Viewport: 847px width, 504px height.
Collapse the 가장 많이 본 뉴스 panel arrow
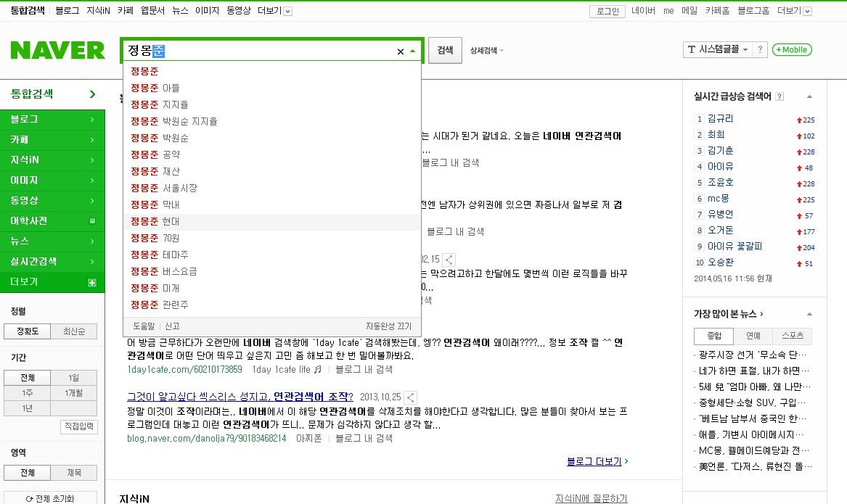(809, 314)
